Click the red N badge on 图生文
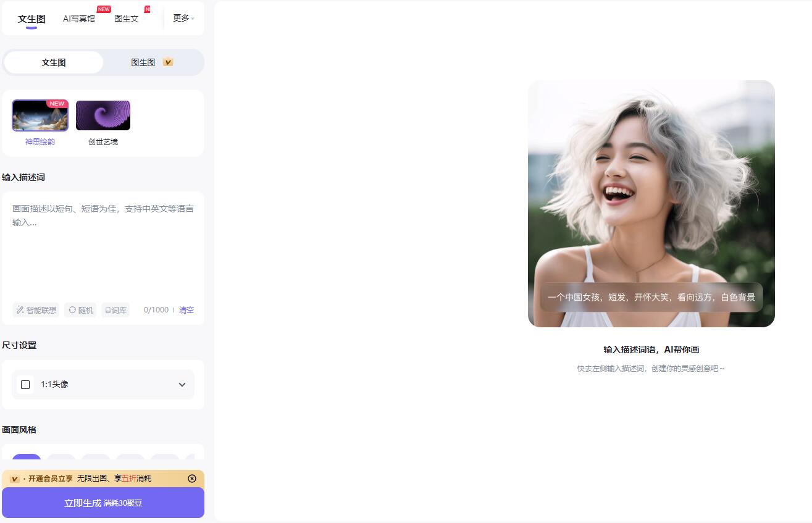Image resolution: width=812 pixels, height=523 pixels. pos(147,9)
